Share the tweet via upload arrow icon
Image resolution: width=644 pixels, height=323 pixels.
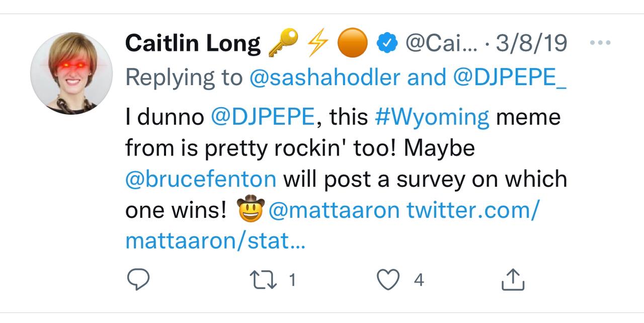[513, 280]
